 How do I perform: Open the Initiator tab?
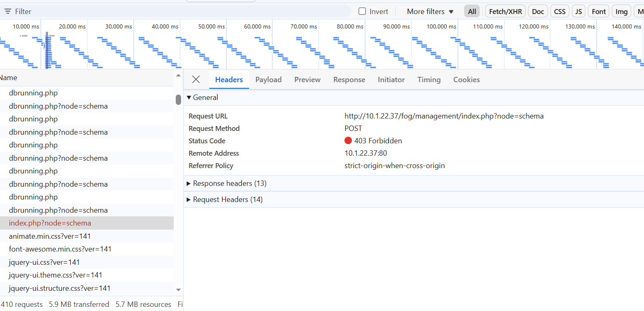(x=391, y=80)
